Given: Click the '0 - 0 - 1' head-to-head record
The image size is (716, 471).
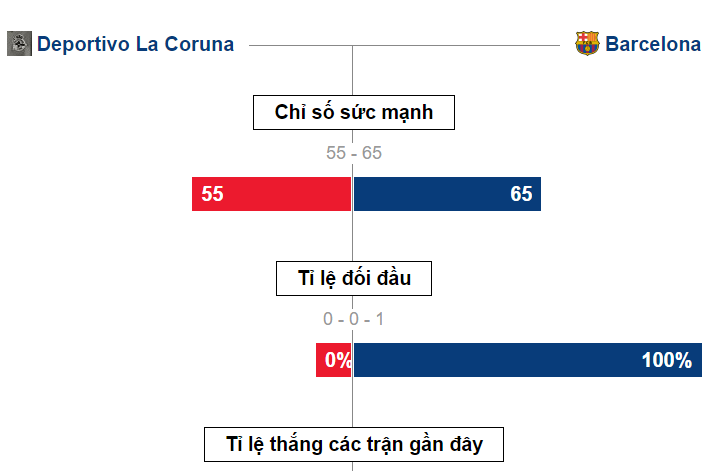Looking at the screenshot, I should pyautogui.click(x=354, y=319).
